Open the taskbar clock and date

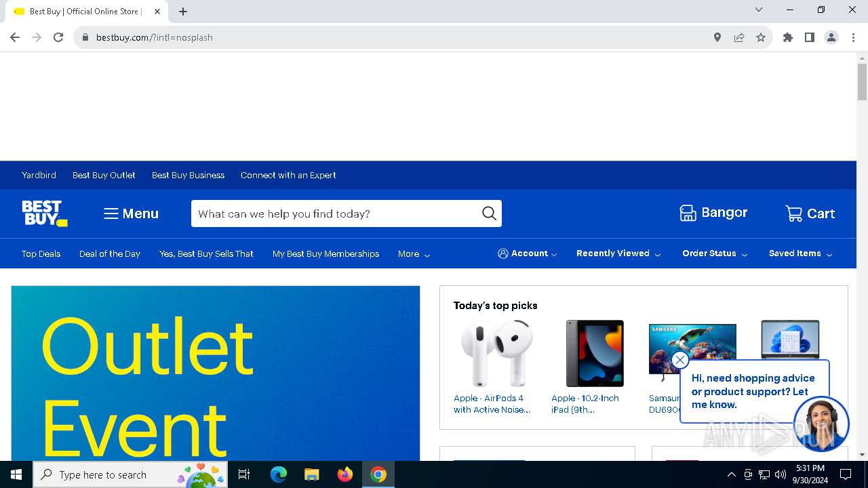tap(810, 474)
